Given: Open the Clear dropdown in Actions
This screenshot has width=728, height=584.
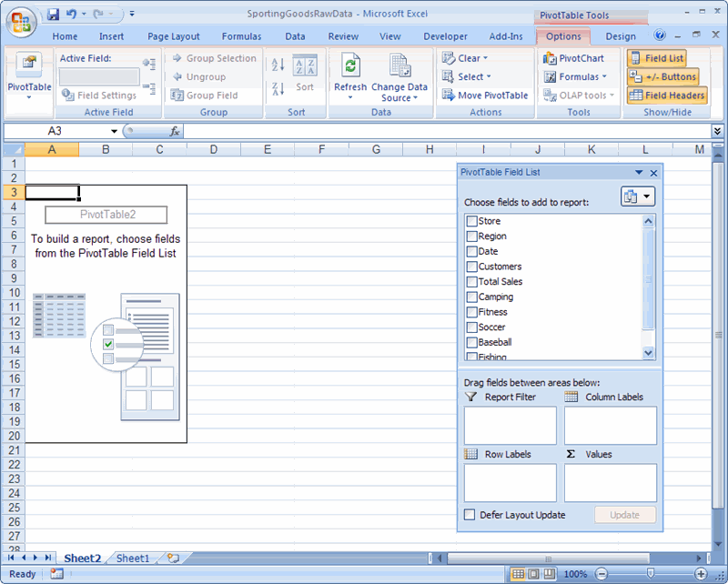Looking at the screenshot, I should click(x=465, y=58).
